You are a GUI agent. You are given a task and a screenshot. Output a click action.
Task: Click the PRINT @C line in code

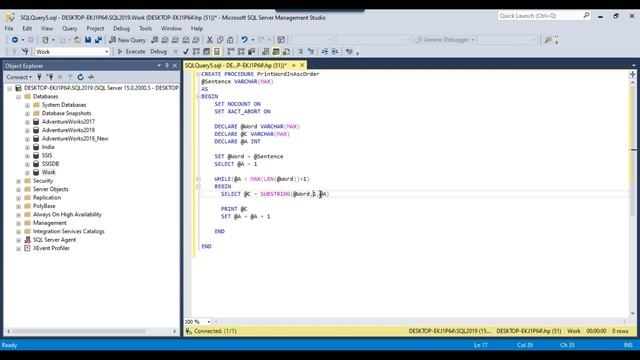[x=234, y=209]
